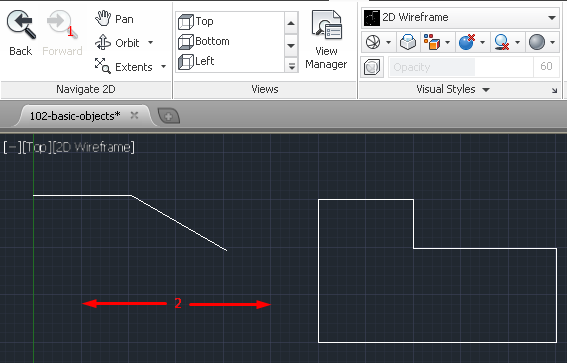This screenshot has width=567, height=363.
Task: Select the Bottom view
Action: [x=204, y=41]
